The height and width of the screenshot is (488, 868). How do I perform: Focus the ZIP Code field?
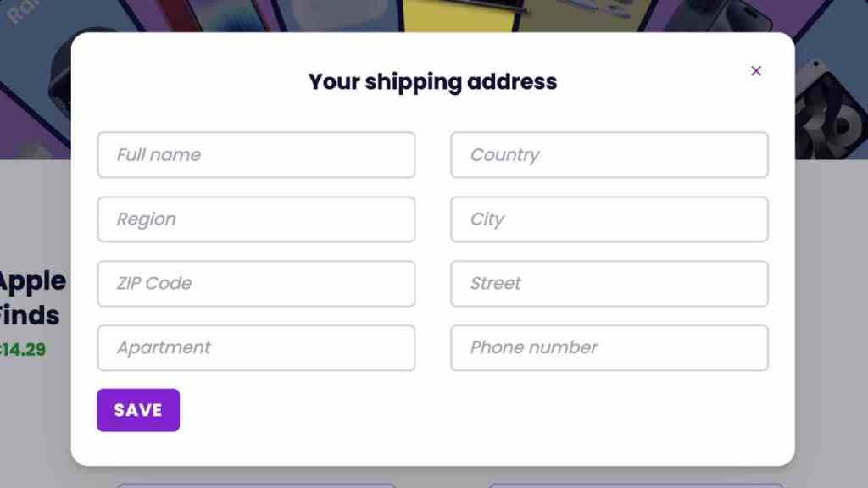pyautogui.click(x=256, y=284)
